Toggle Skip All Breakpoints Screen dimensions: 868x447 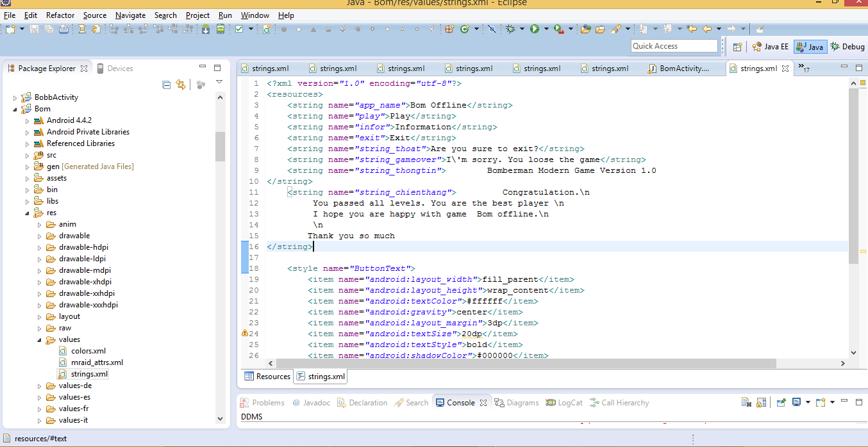[492, 29]
